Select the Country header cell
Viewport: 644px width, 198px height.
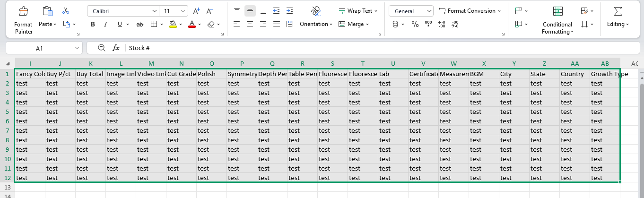575,74
